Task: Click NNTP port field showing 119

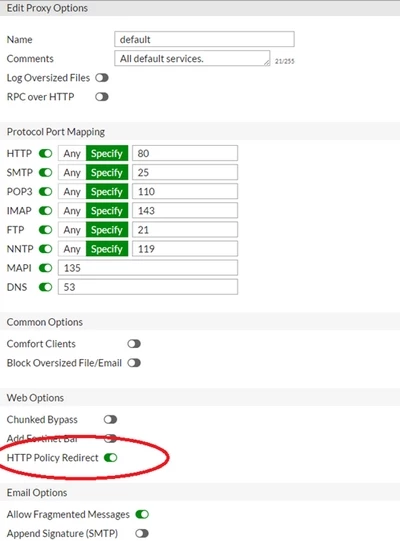Action: (x=185, y=249)
